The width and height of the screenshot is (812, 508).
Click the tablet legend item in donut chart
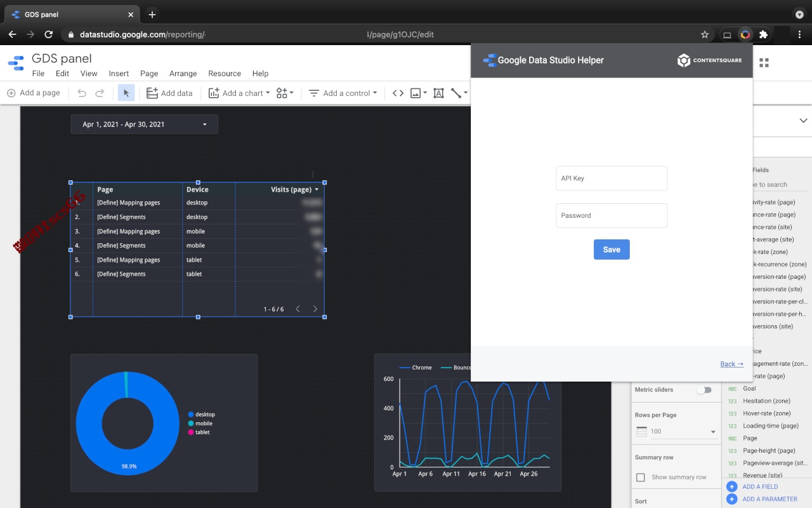[x=199, y=432]
